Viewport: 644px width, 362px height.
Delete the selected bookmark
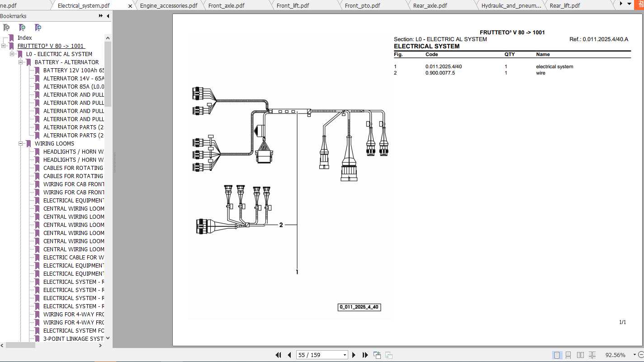(x=6, y=28)
